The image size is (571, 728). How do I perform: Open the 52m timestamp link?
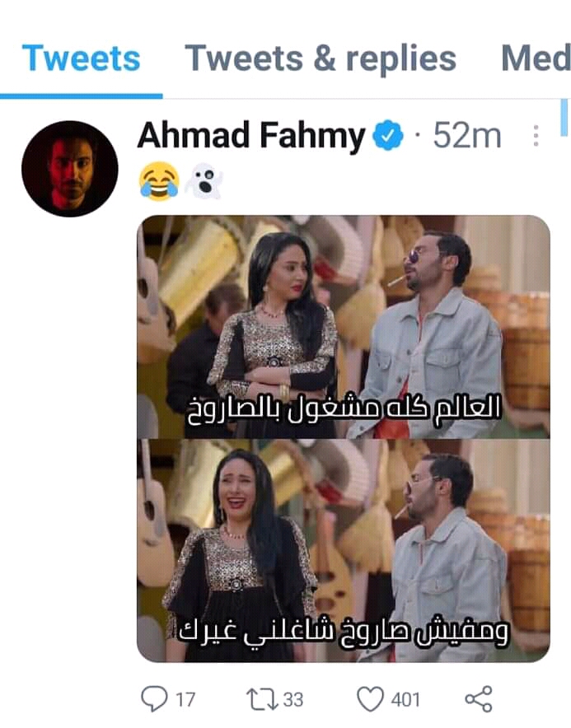tap(467, 136)
